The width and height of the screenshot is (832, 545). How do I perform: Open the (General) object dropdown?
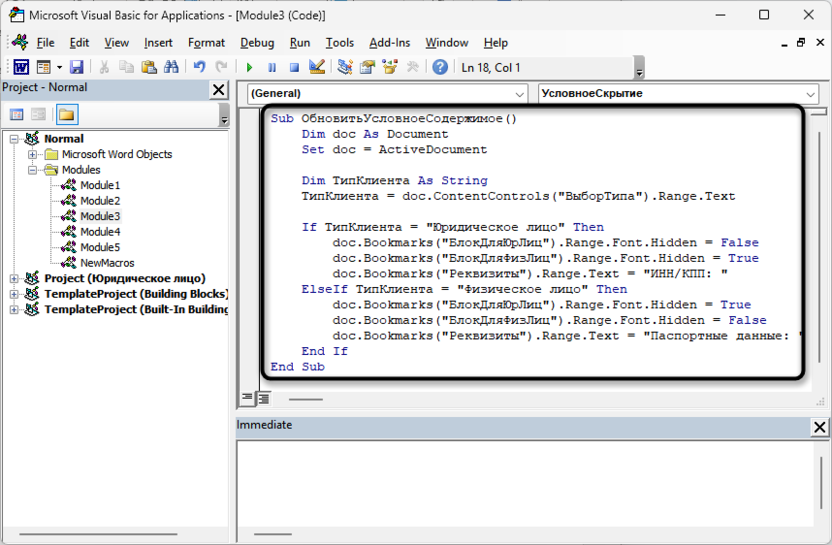519,93
